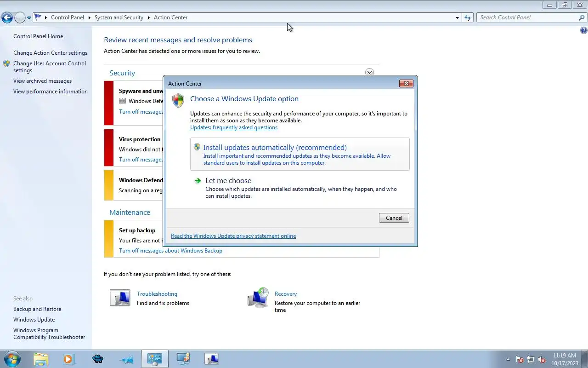Click the Maintenance section heading
Screen dimensions: 588x368
pyautogui.click(x=130, y=212)
